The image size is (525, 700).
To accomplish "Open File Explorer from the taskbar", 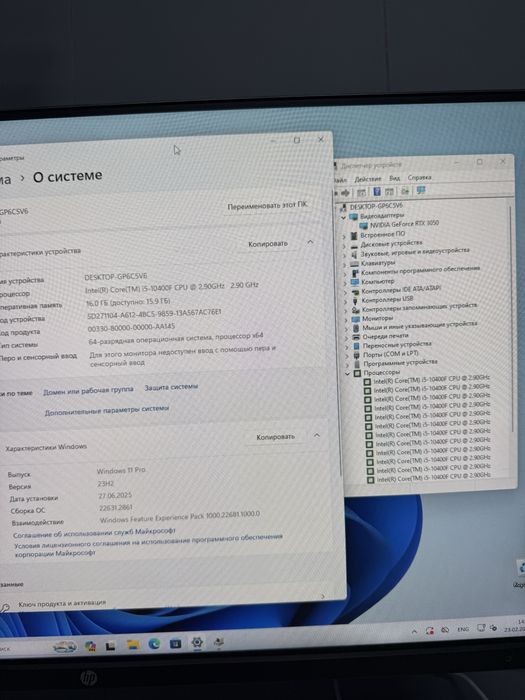I will coord(133,644).
